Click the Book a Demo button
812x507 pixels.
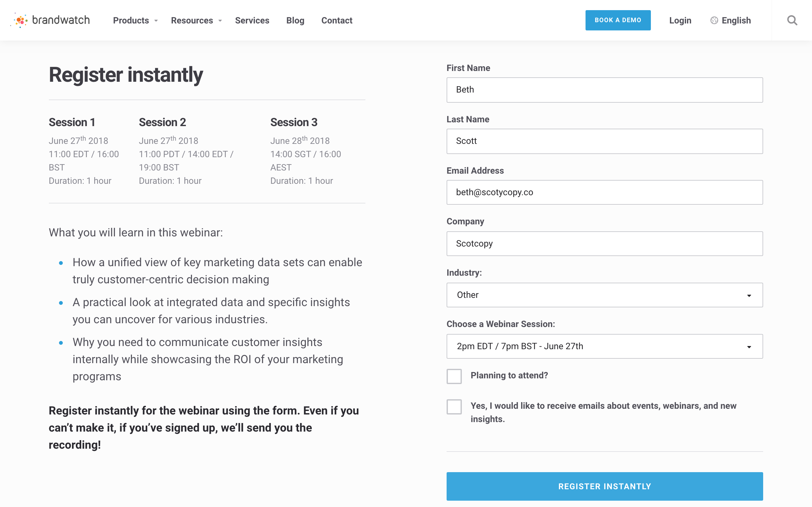pyautogui.click(x=618, y=20)
